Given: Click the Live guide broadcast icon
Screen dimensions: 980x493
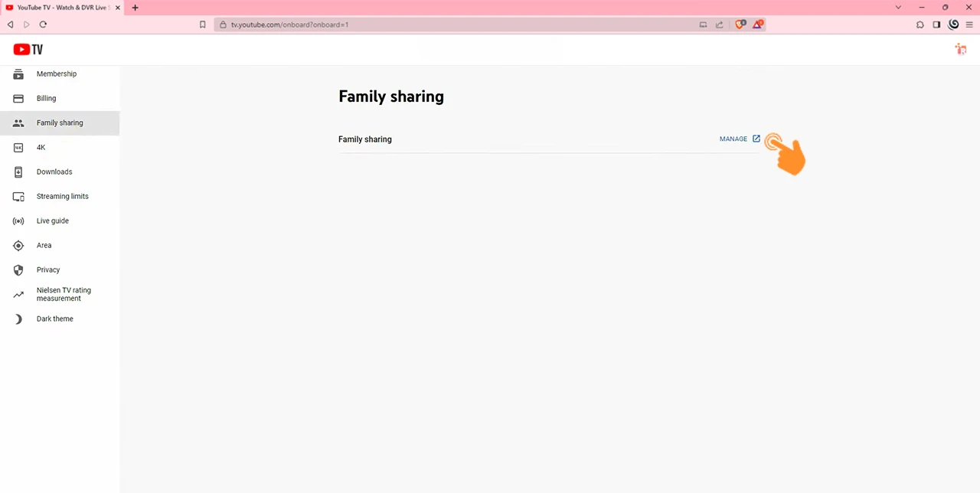Looking at the screenshot, I should [x=18, y=220].
